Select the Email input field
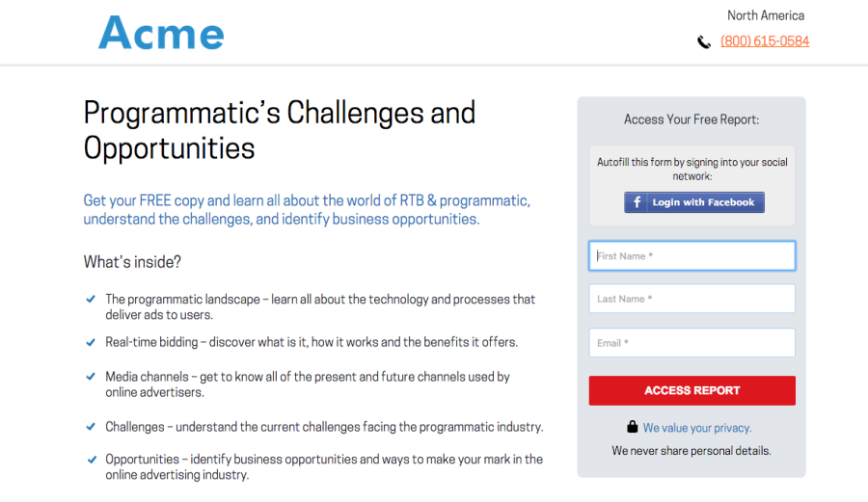 (692, 343)
